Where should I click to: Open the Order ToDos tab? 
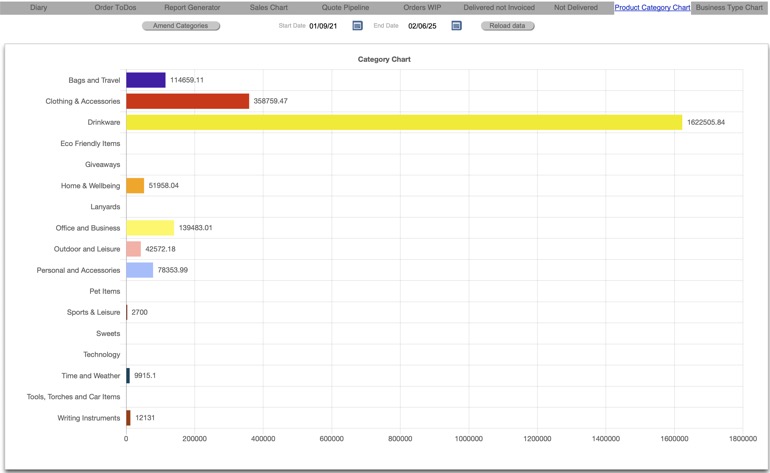(115, 7)
